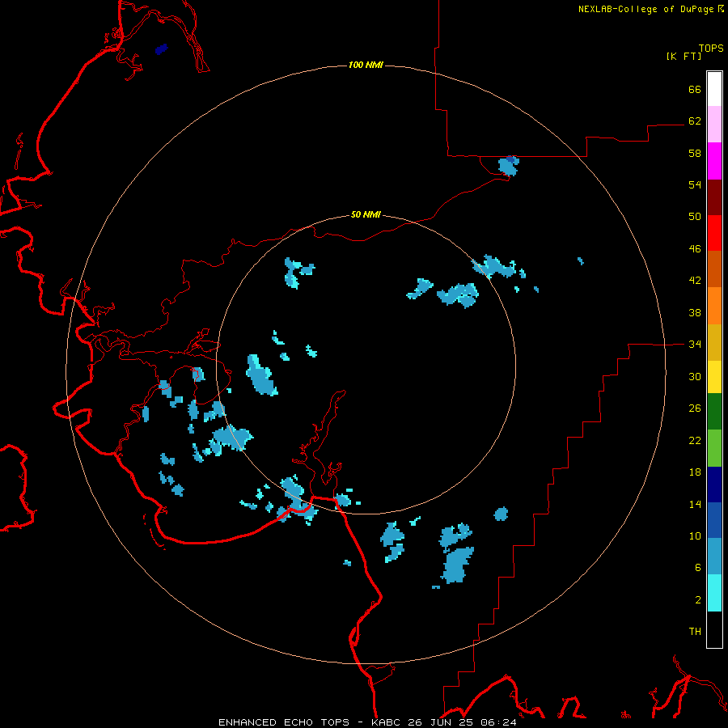Click the navy blue legend swatch
The image size is (728, 728).
point(714,485)
